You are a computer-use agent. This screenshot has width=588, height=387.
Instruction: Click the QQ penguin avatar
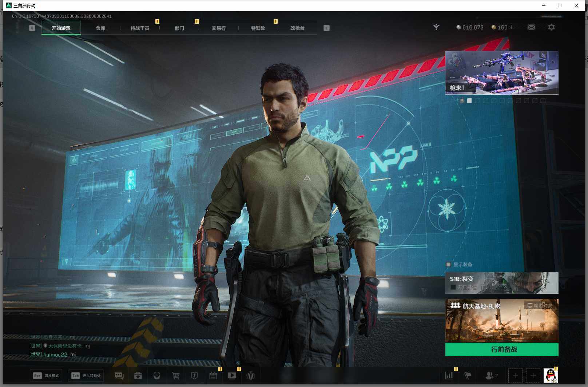(551, 375)
